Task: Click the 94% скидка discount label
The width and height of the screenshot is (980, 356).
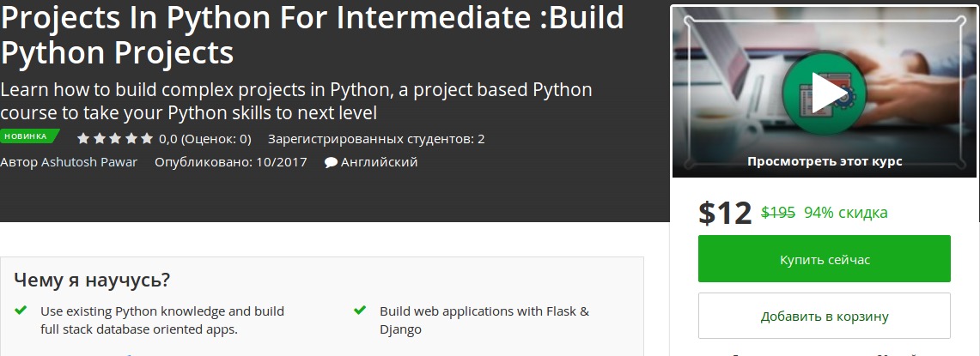Action: coord(845,212)
